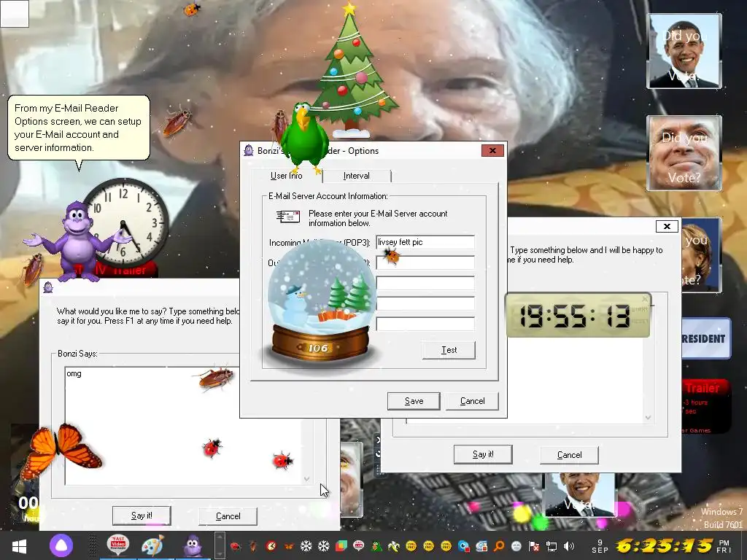747x560 pixels.
Task: Close the E-Mail Reader Options window
Action: coord(492,150)
